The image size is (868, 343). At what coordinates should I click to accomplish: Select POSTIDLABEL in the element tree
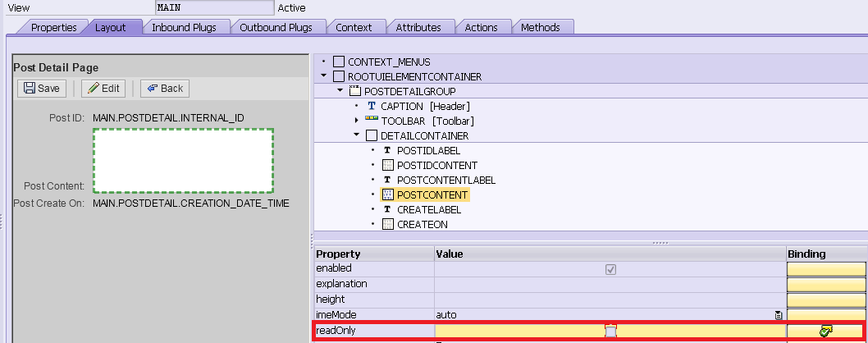(428, 150)
